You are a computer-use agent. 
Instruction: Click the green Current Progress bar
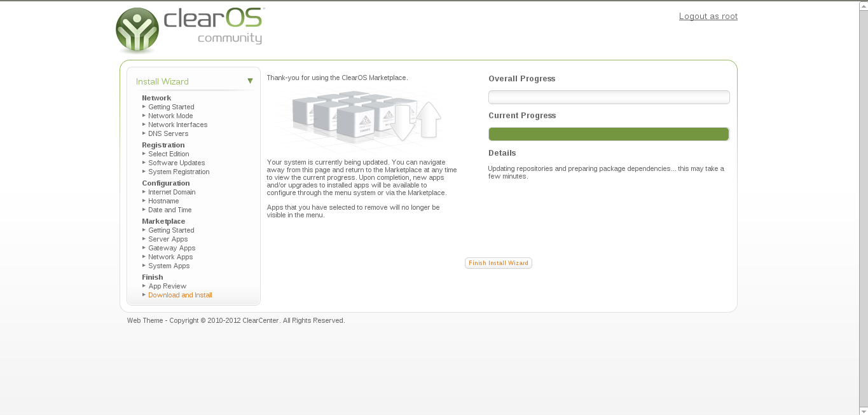coord(609,134)
